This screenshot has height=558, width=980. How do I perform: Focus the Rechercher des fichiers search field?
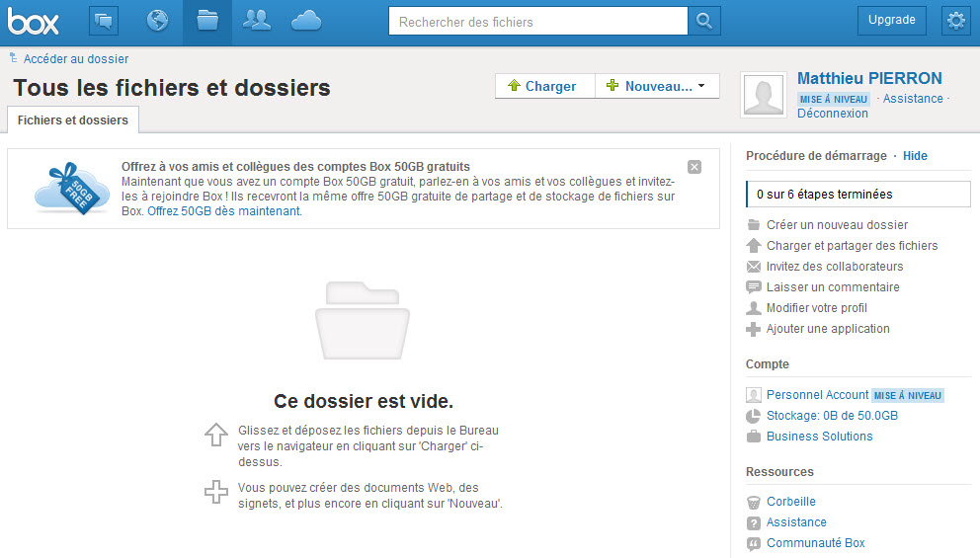tap(538, 22)
